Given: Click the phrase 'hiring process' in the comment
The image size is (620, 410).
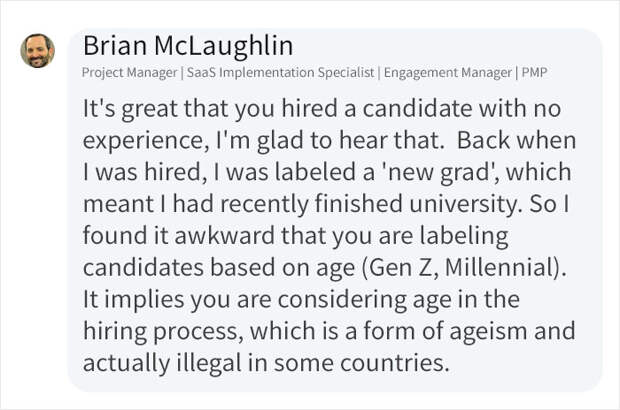Looking at the screenshot, I should pos(161,332).
